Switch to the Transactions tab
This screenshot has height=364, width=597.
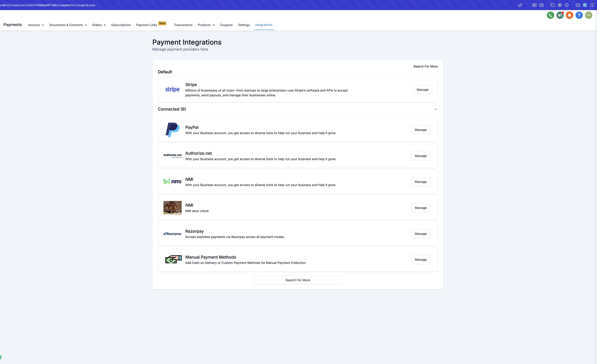pyautogui.click(x=183, y=25)
